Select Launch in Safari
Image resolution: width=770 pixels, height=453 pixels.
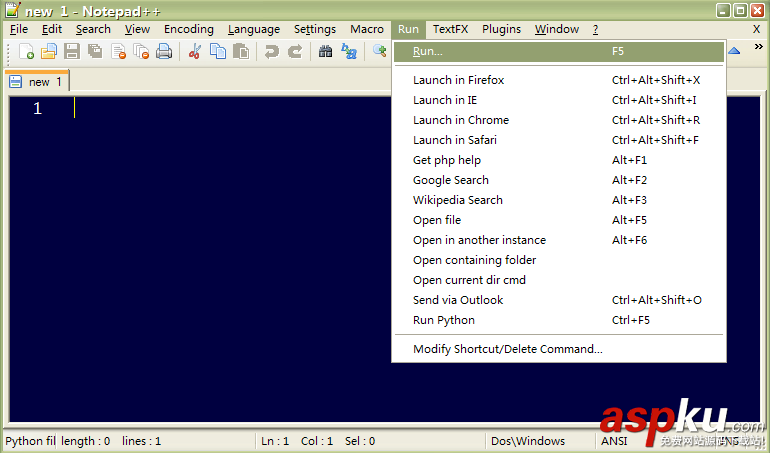coord(559,140)
